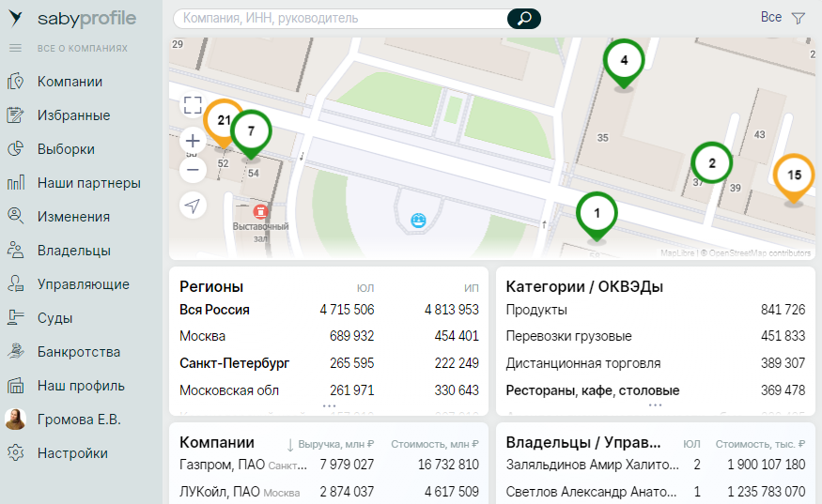Go to Bankruptcies menu item
Viewport: 822px width, 504px height.
click(78, 352)
